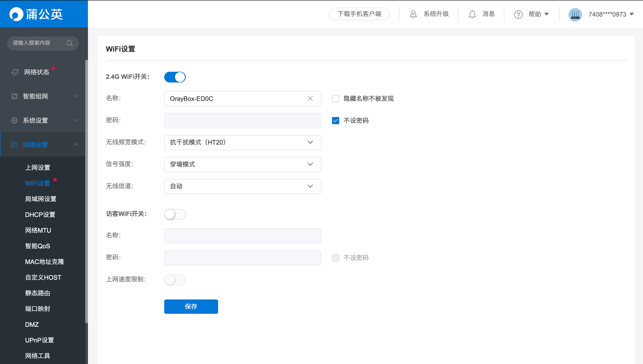The width and height of the screenshot is (643, 364).
Task: Enable the guest WiFi (访客WiFi) switch
Action: (x=175, y=214)
